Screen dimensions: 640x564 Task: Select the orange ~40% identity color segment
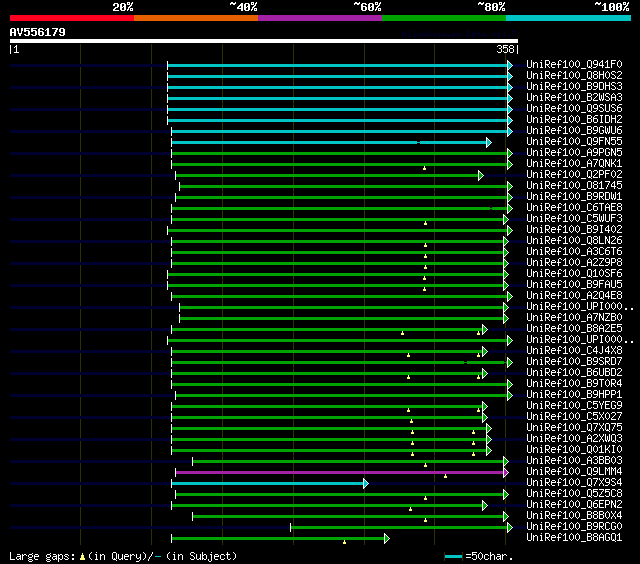[x=195, y=17]
